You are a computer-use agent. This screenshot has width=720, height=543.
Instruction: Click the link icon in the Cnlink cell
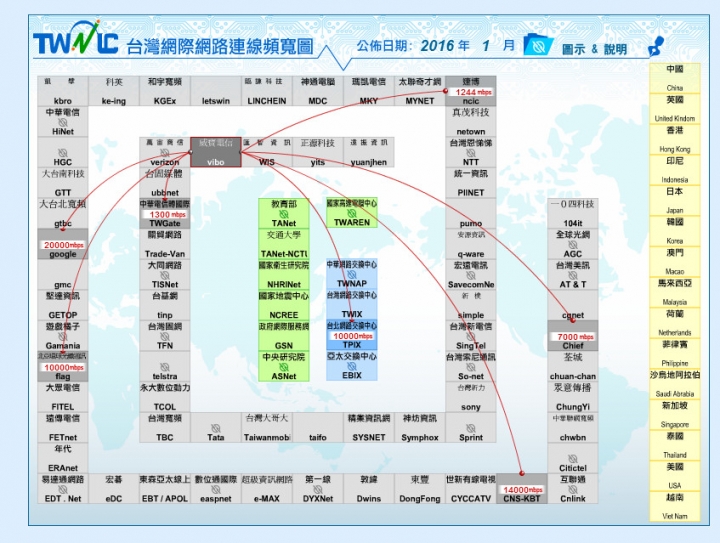(x=573, y=489)
